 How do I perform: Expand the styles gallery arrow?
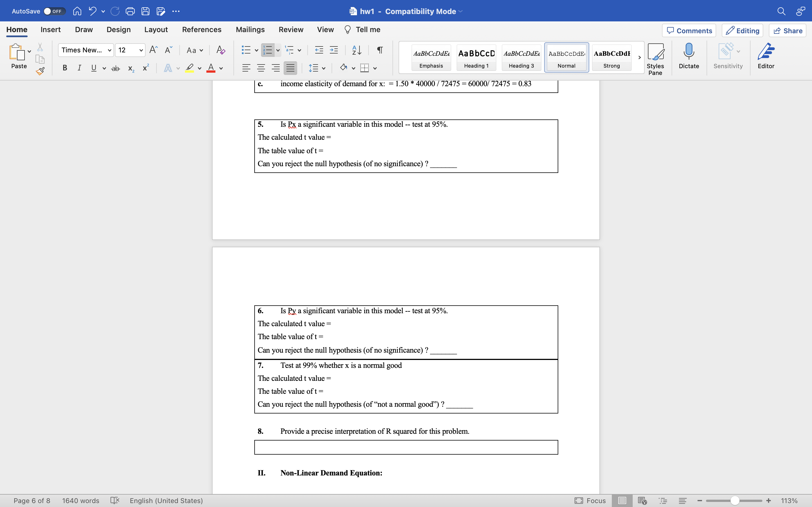coord(639,57)
